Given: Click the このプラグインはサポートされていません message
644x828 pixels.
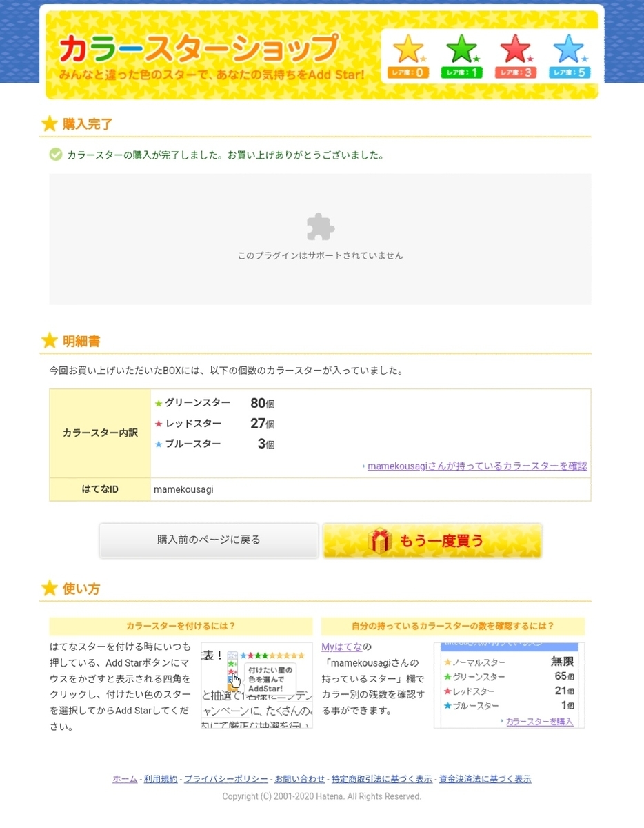Looking at the screenshot, I should click(x=320, y=255).
